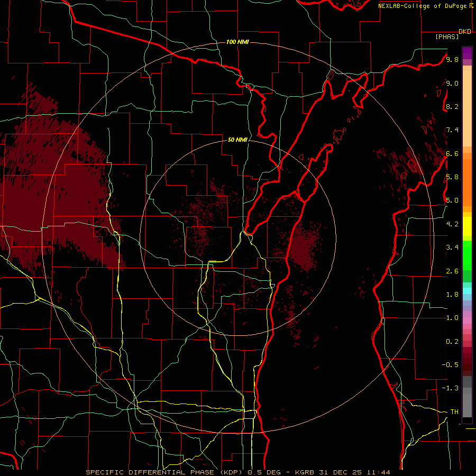This screenshot has height=476, width=476.
Task: Click the 8.2 color scale value
Action: tap(452, 106)
